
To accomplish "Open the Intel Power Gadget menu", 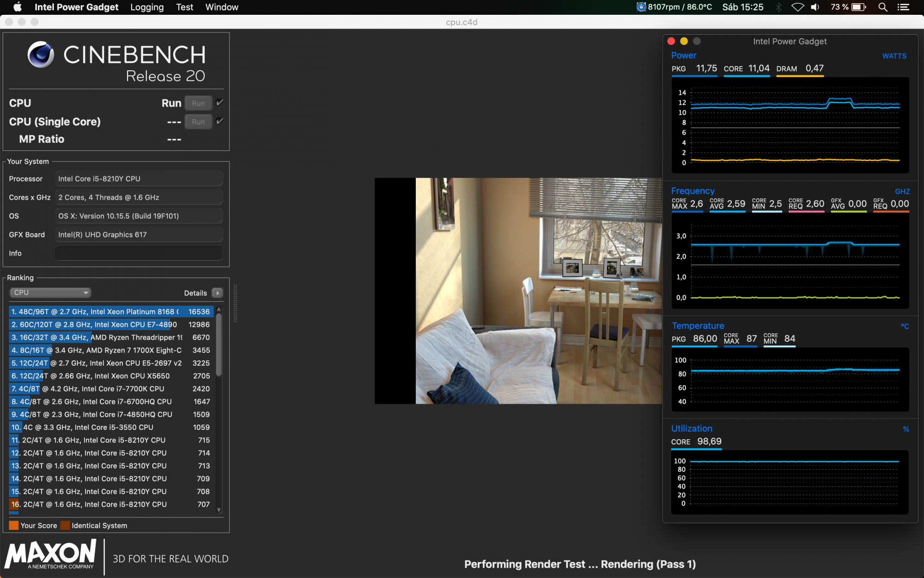I will click(x=76, y=7).
